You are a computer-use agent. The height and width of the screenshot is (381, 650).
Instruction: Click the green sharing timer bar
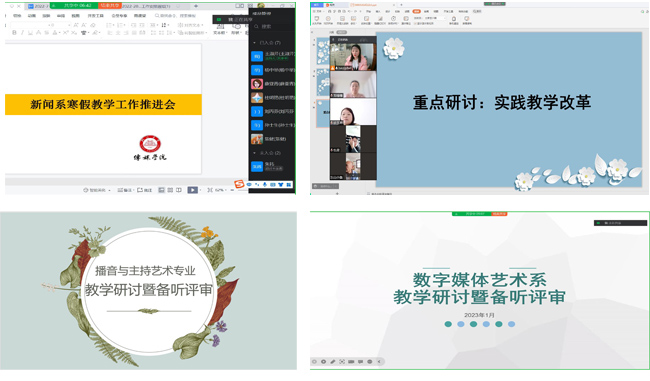tap(74, 6)
